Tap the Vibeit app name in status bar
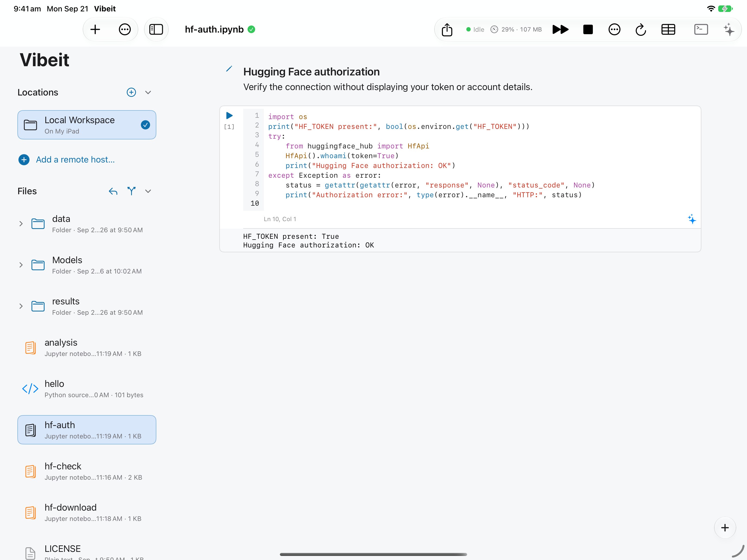This screenshot has width=747, height=560. [105, 9]
